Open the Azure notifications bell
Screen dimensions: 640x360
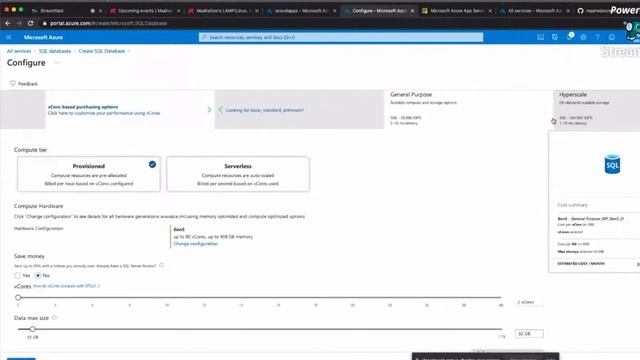pyautogui.click(x=569, y=37)
